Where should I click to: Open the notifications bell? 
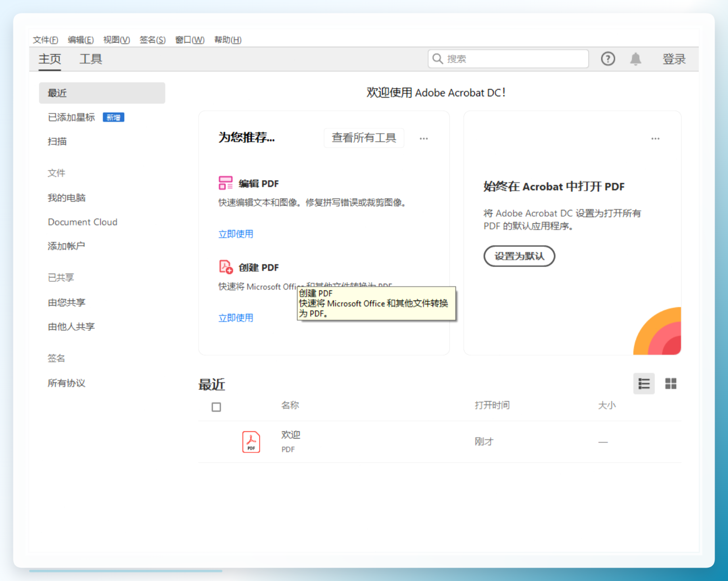tap(635, 58)
